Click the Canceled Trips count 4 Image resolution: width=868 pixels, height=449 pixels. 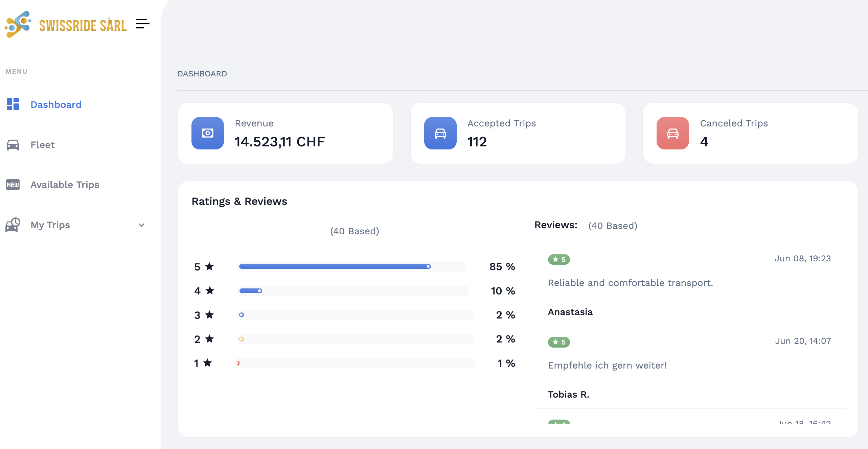point(704,142)
